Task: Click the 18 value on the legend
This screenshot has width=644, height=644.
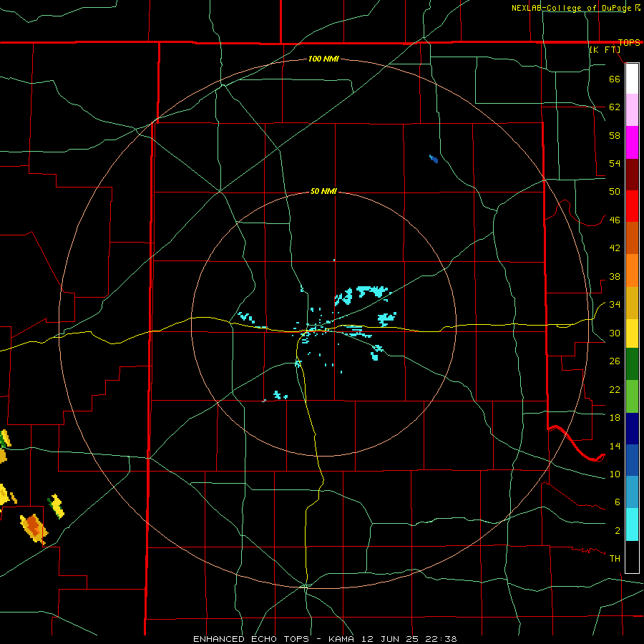Action: (x=615, y=418)
